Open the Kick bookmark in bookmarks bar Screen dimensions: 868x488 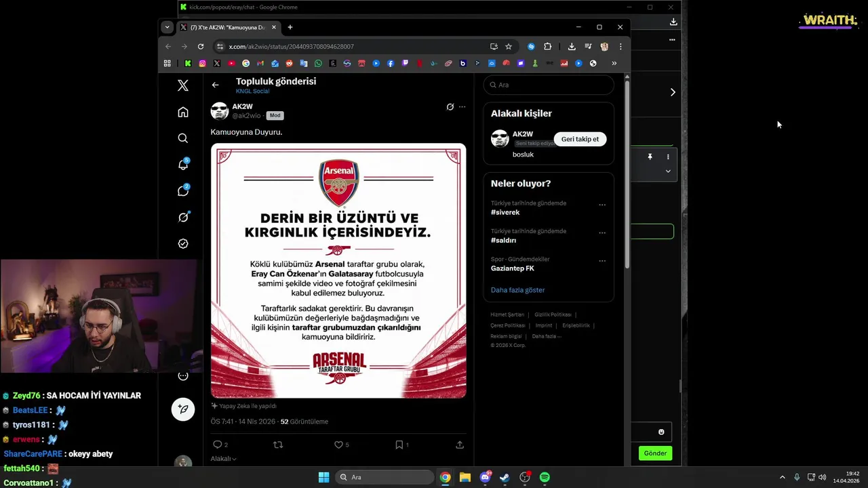tap(188, 64)
